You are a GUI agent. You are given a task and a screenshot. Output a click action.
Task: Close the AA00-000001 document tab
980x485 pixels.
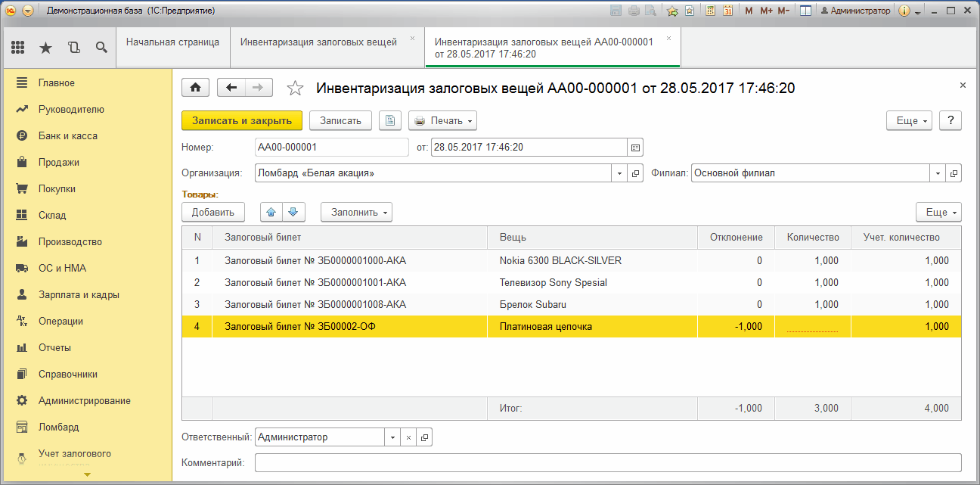click(x=668, y=38)
